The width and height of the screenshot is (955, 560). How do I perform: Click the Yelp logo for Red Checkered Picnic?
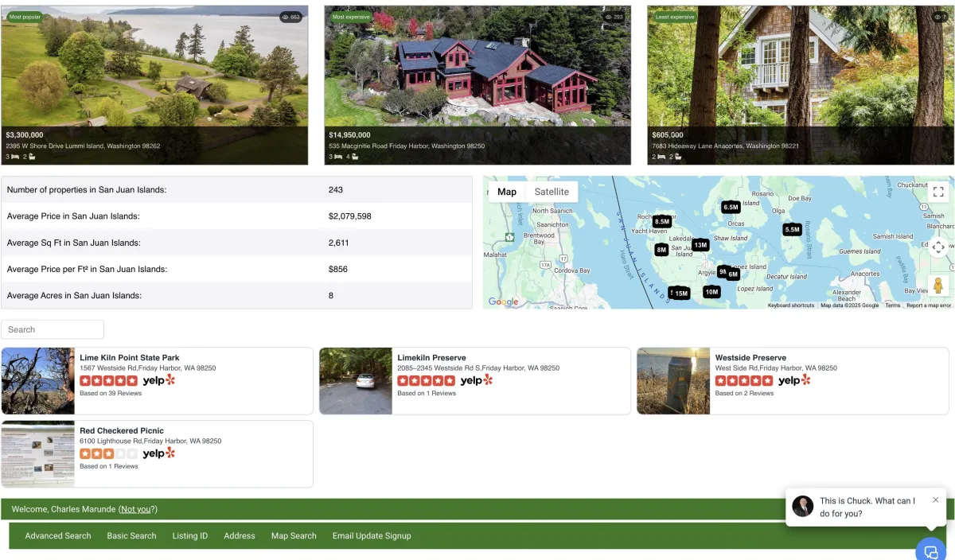pos(159,453)
